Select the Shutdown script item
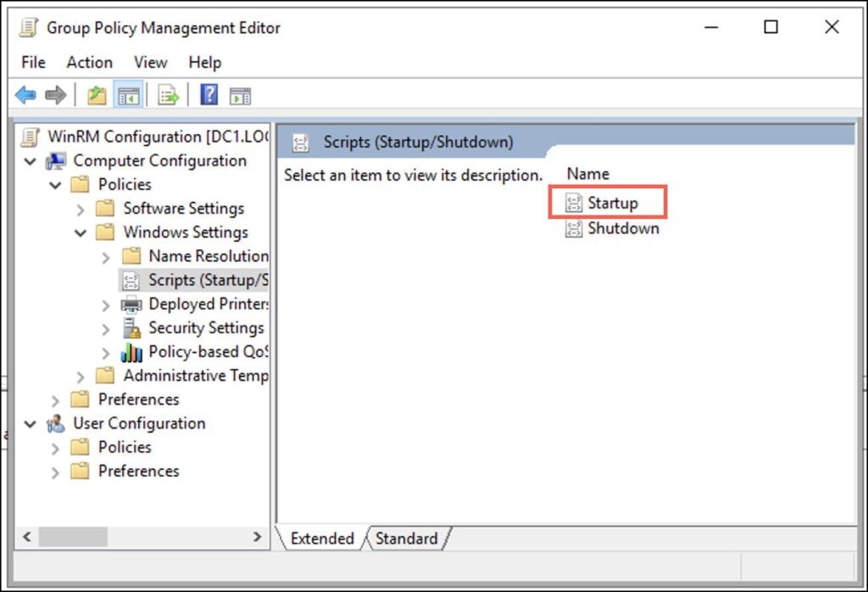This screenshot has height=592, width=868. point(621,228)
